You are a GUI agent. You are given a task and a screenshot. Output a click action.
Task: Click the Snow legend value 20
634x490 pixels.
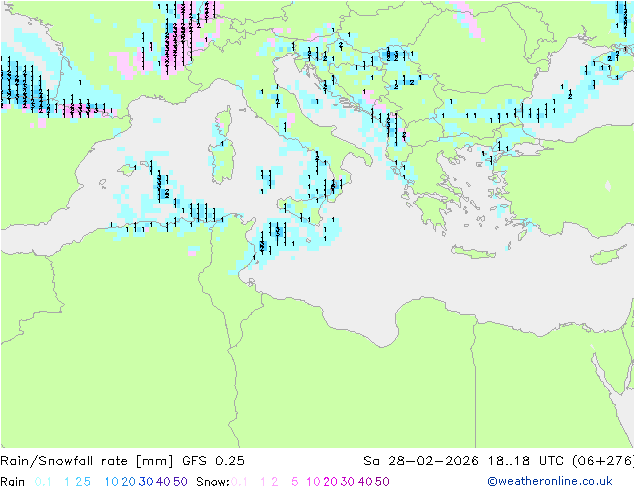(x=330, y=482)
